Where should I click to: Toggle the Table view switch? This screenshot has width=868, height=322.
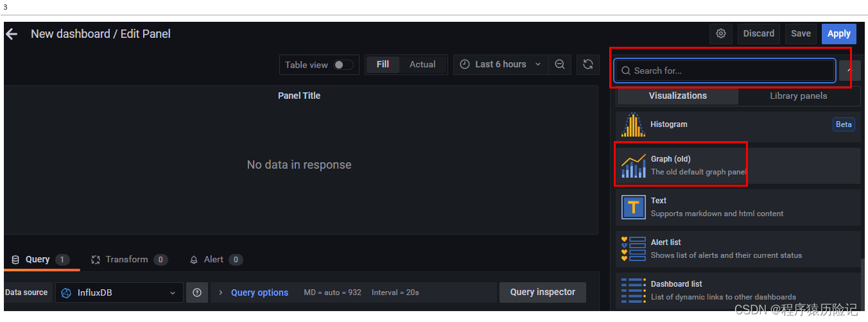[343, 65]
